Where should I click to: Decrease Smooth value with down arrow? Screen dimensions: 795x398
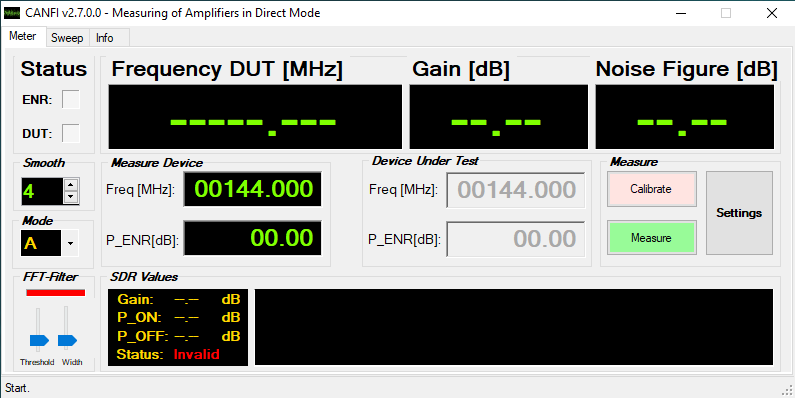(71, 197)
